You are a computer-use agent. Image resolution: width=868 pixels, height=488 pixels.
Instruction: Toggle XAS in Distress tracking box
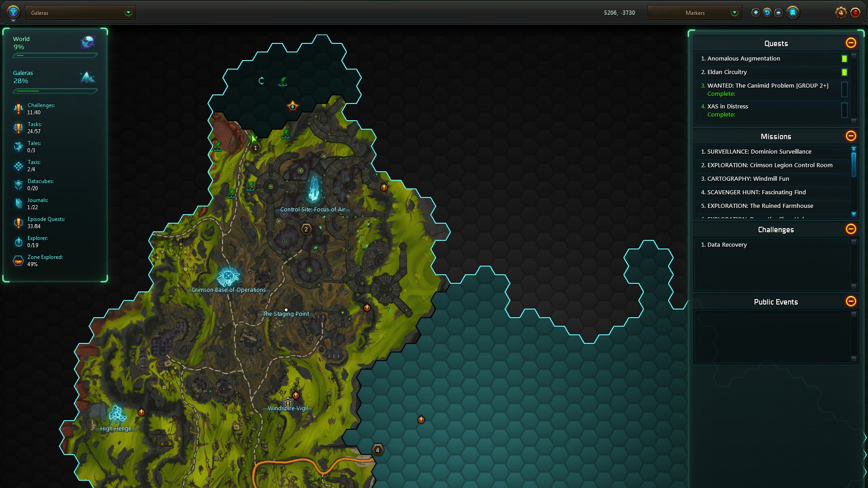(844, 110)
